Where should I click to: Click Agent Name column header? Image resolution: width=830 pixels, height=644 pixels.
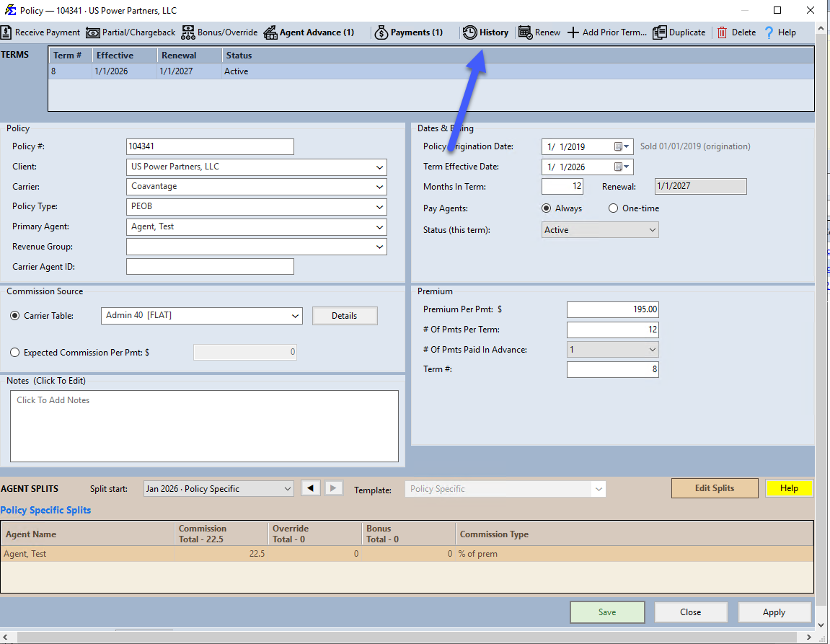click(88, 534)
